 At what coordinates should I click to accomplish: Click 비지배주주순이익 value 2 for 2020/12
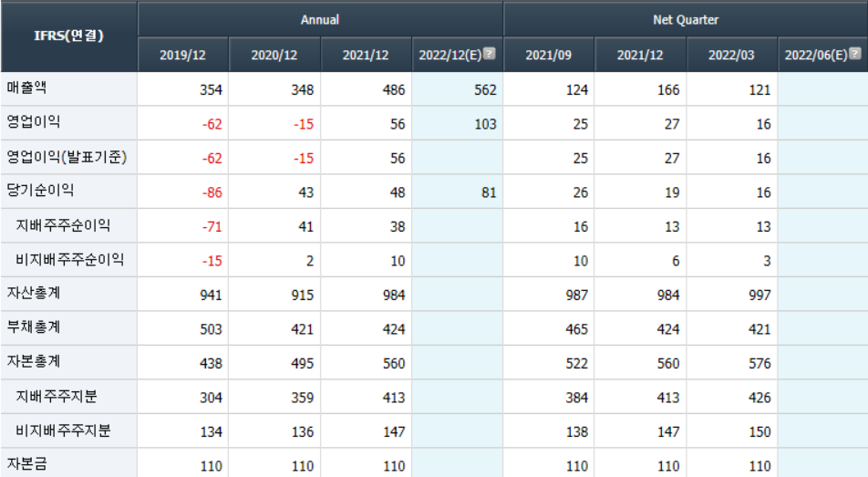click(310, 261)
